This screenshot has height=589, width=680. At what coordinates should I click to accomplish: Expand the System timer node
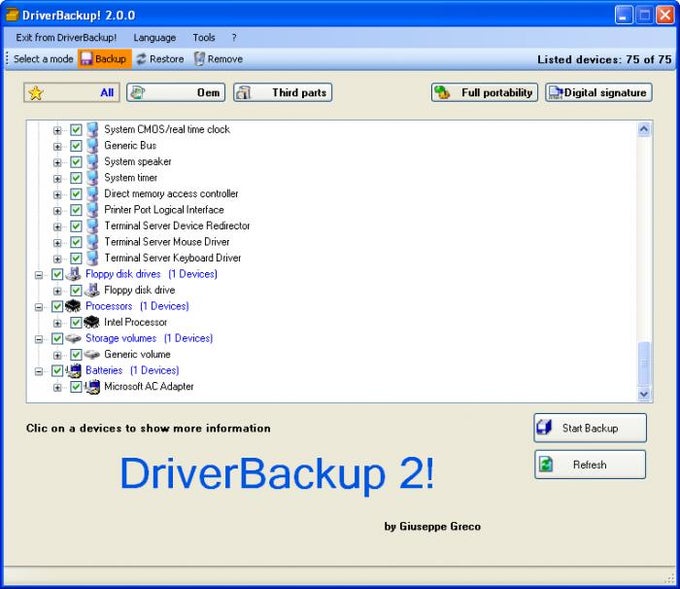click(x=57, y=179)
